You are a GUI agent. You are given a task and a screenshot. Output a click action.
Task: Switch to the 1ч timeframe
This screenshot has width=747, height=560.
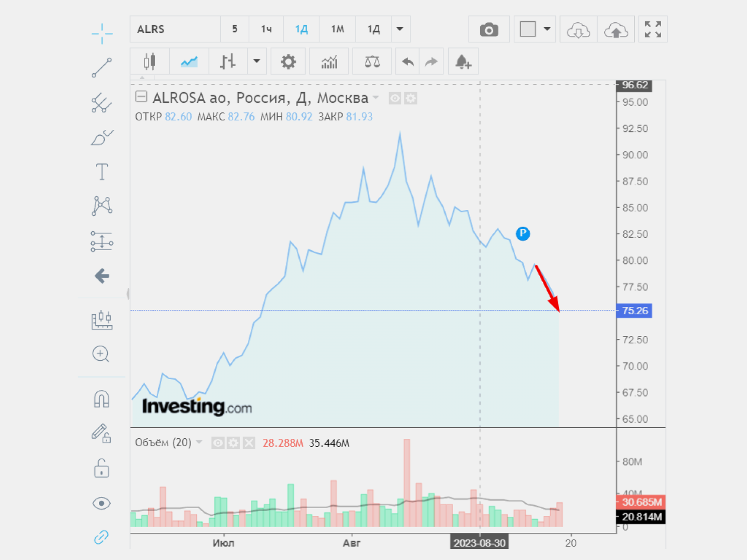tap(266, 29)
